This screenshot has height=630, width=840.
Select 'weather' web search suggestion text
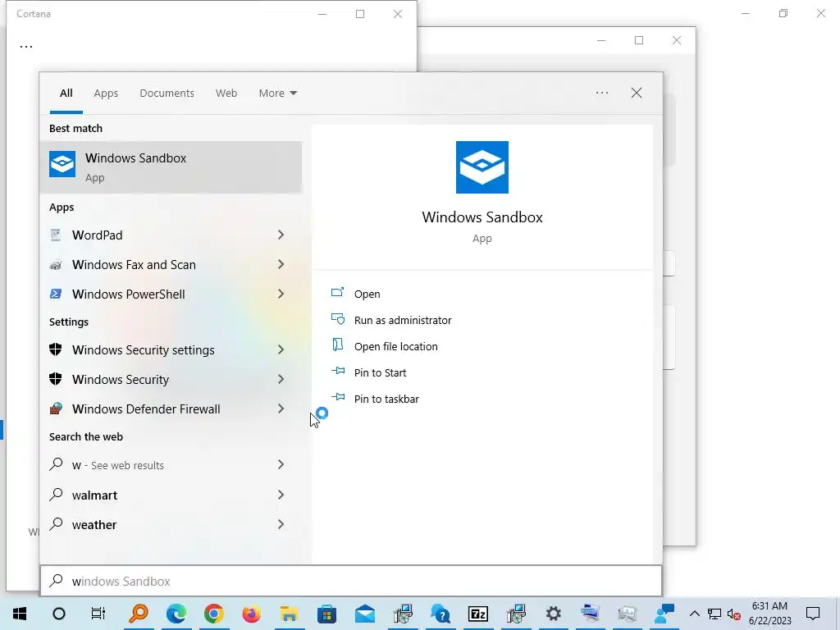coord(94,525)
